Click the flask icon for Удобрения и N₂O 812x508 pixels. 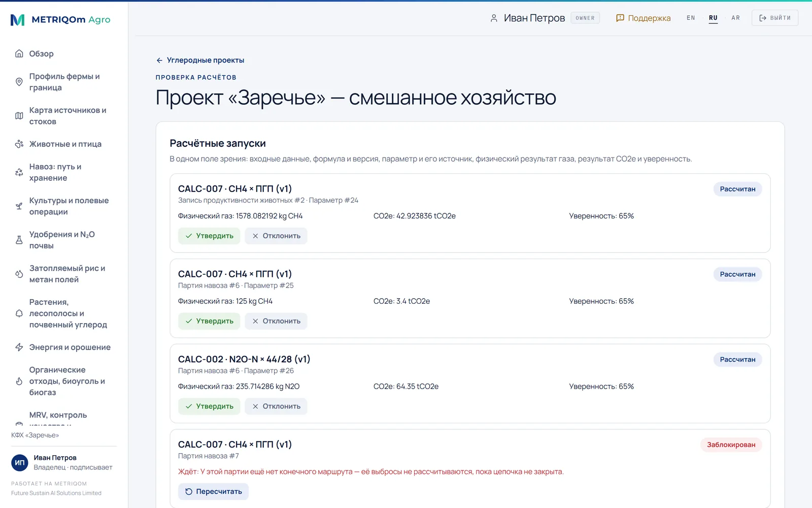click(x=19, y=240)
